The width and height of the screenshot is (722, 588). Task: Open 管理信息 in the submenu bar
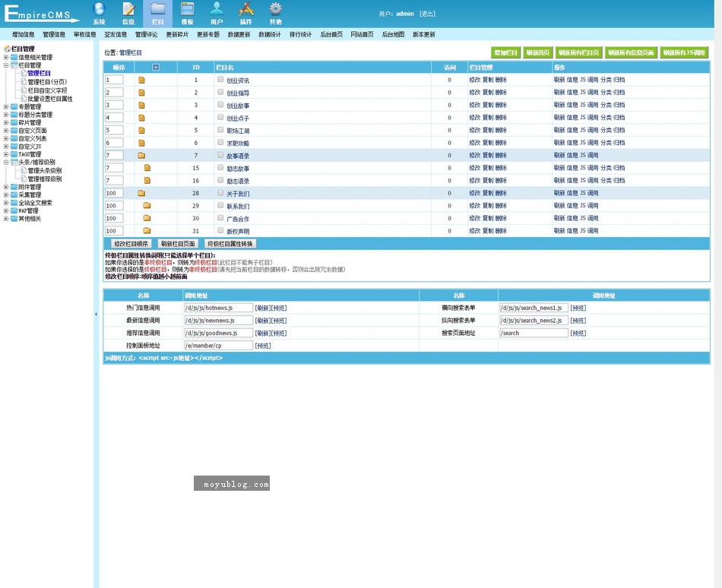(54, 34)
